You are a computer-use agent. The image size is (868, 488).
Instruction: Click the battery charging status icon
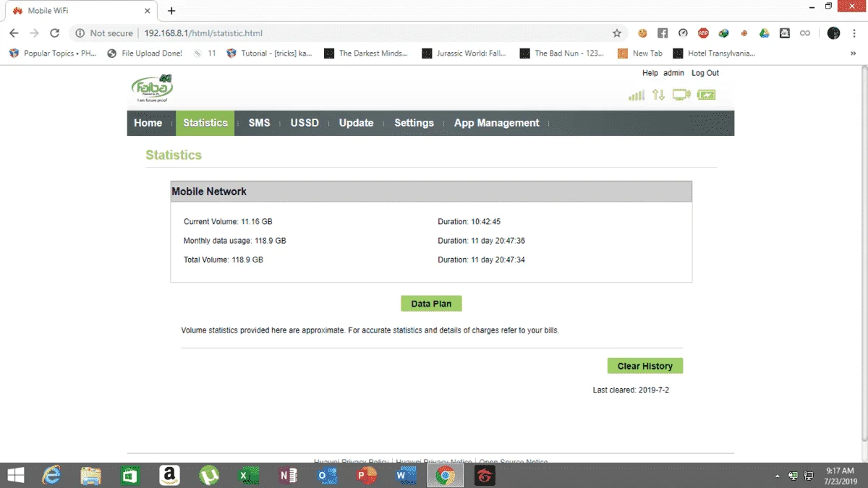click(x=706, y=95)
